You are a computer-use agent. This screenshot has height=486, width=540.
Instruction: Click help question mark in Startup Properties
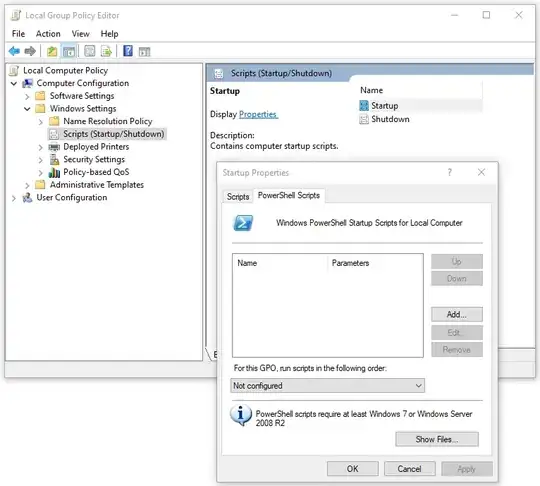tap(449, 172)
